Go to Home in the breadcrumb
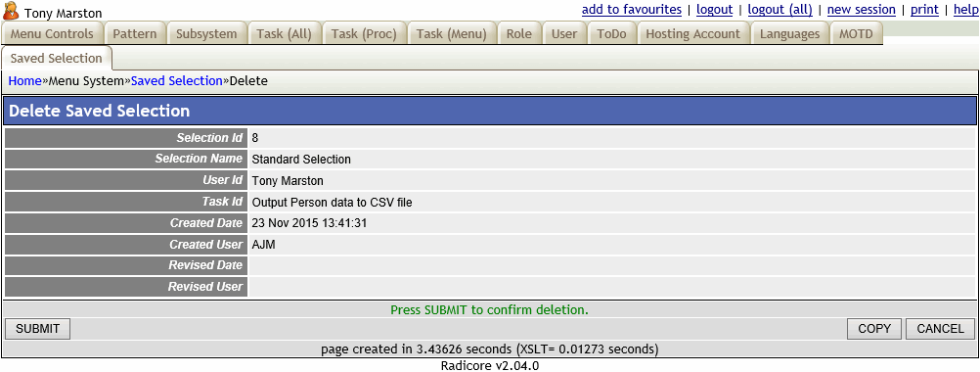This screenshot has width=980, height=372. (25, 80)
